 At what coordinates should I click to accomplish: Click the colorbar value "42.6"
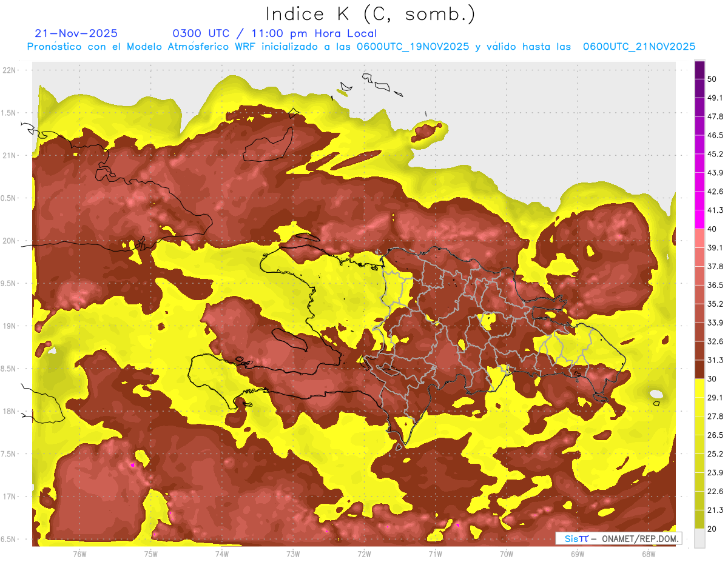point(715,192)
